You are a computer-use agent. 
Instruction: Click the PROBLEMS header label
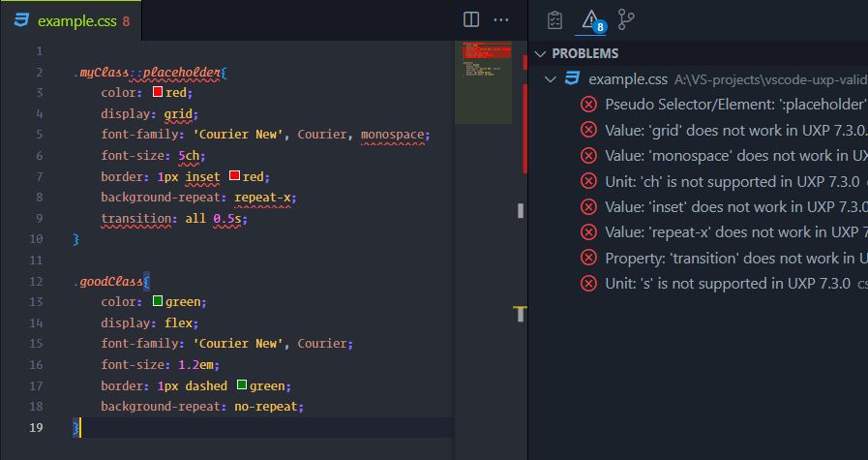(x=585, y=54)
